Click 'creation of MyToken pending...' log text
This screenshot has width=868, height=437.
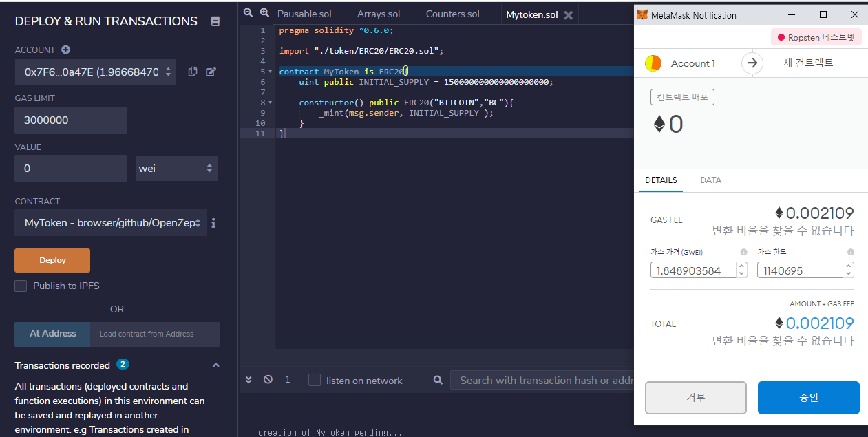(330, 432)
